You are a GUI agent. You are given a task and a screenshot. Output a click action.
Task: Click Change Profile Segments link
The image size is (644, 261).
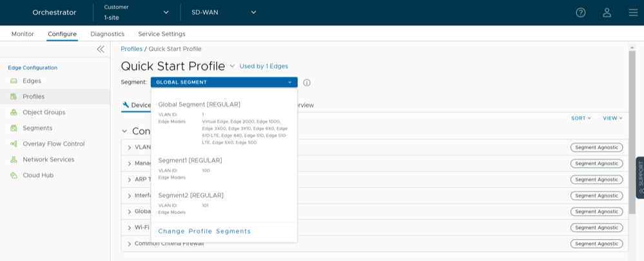(204, 231)
